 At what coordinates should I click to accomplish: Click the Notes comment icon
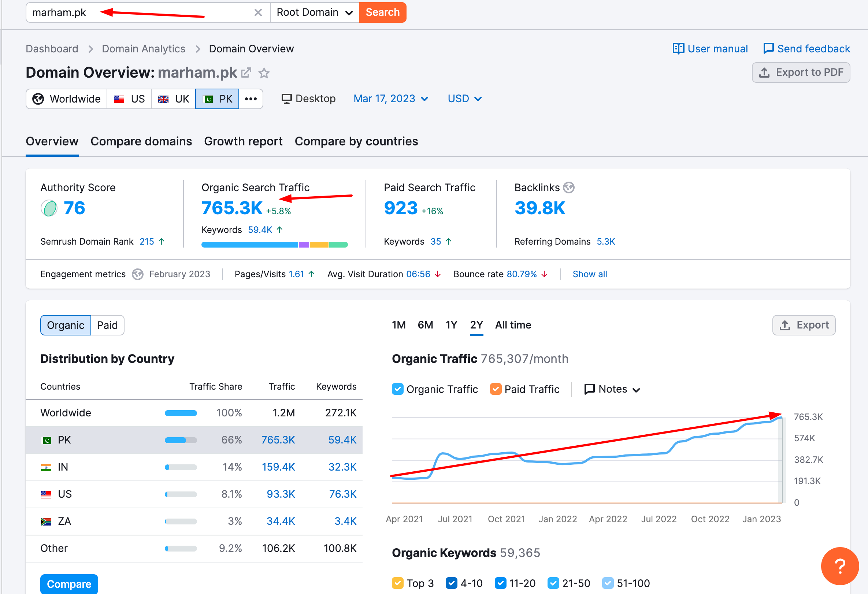pos(589,389)
